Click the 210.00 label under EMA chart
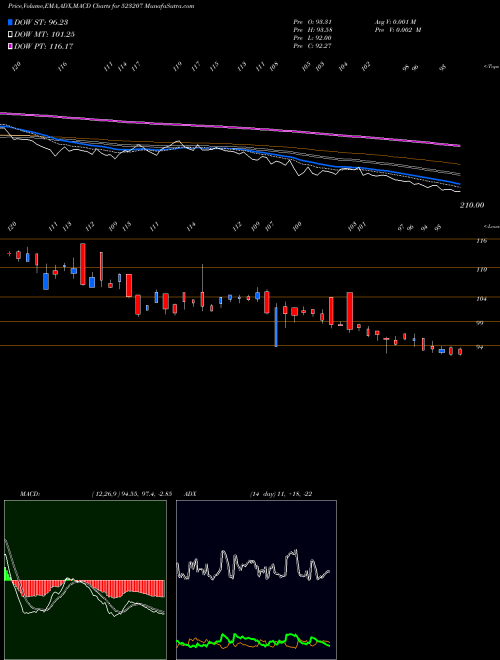 pos(472,205)
